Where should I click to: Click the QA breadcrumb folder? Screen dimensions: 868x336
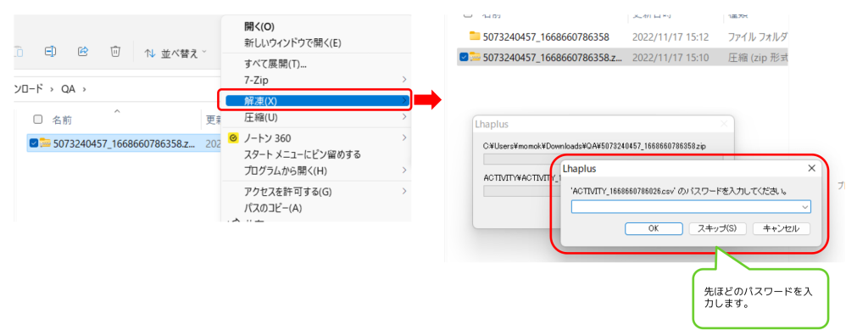[x=68, y=89]
